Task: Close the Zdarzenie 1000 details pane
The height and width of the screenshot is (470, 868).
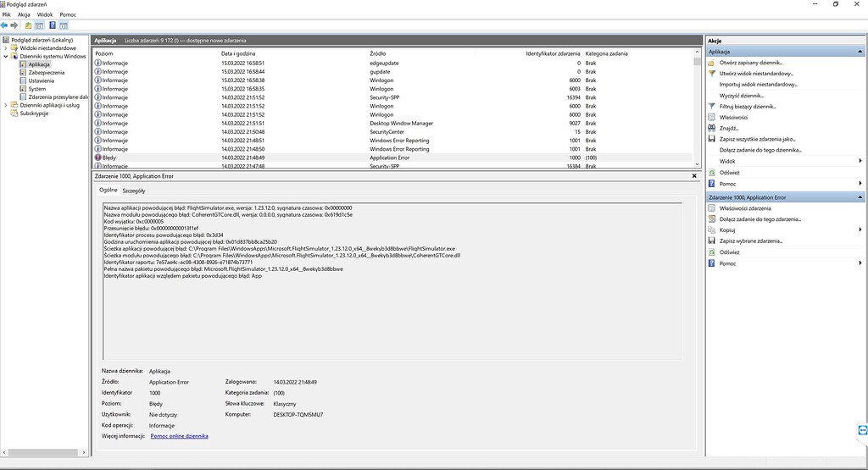Action: (694, 176)
